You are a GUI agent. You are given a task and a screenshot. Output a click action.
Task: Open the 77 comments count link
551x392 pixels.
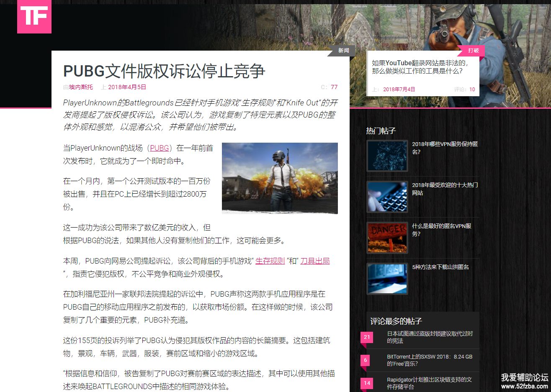pos(334,87)
